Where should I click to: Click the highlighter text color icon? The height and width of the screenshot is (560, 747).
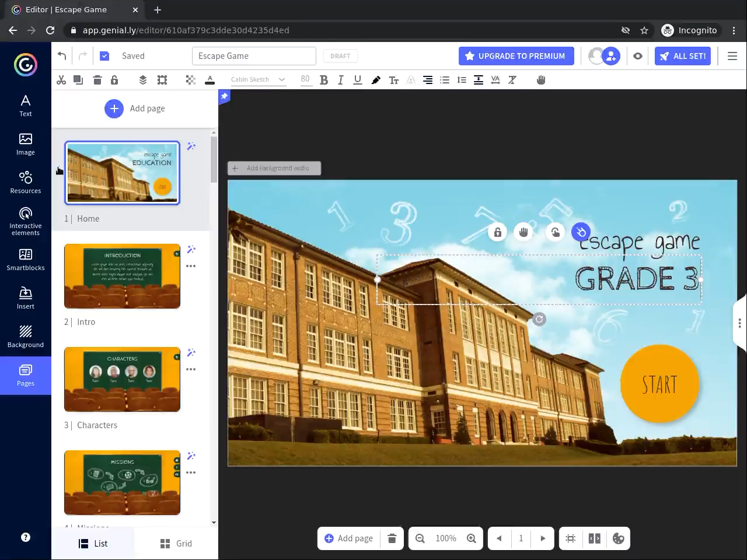(x=376, y=80)
